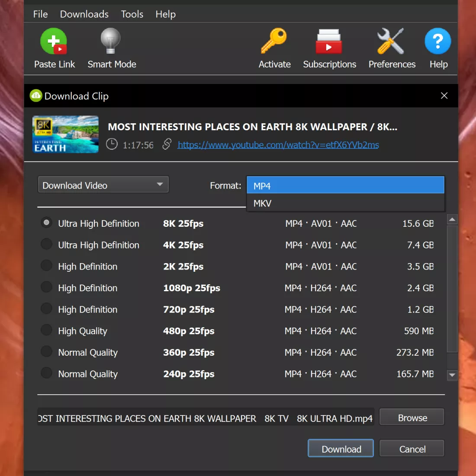Image resolution: width=476 pixels, height=476 pixels.
Task: Choose 480p 25fps High Quality radio
Action: coord(46,331)
